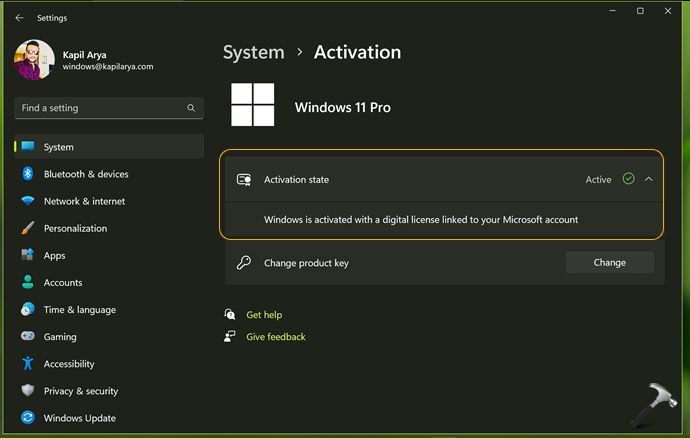Select Time & language in sidebar
The height and width of the screenshot is (438, 690).
(79, 310)
